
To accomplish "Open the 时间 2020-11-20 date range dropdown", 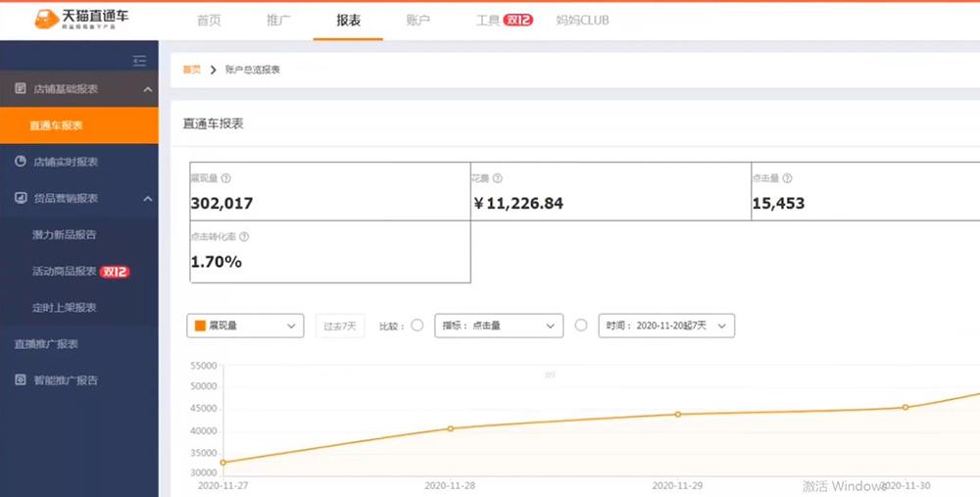I will pyautogui.click(x=666, y=325).
